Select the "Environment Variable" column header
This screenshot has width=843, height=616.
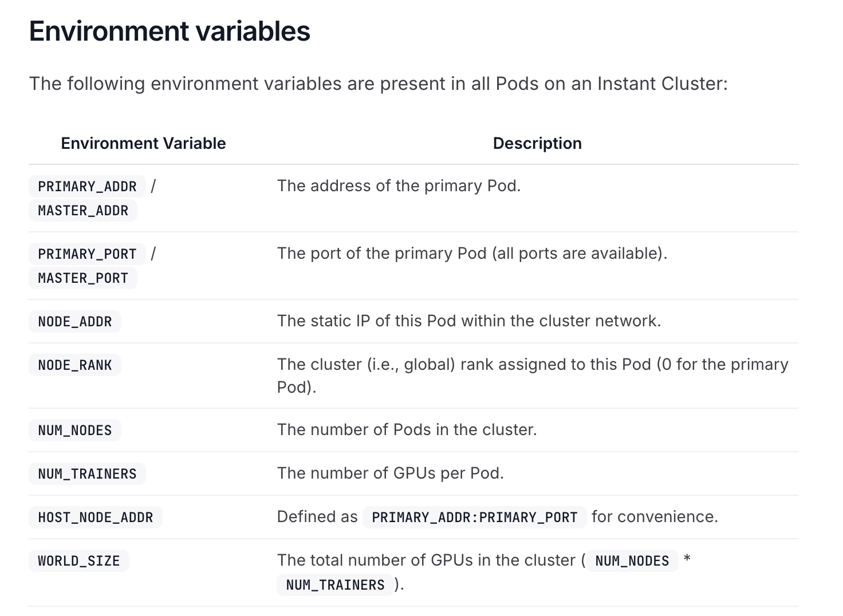(x=143, y=143)
